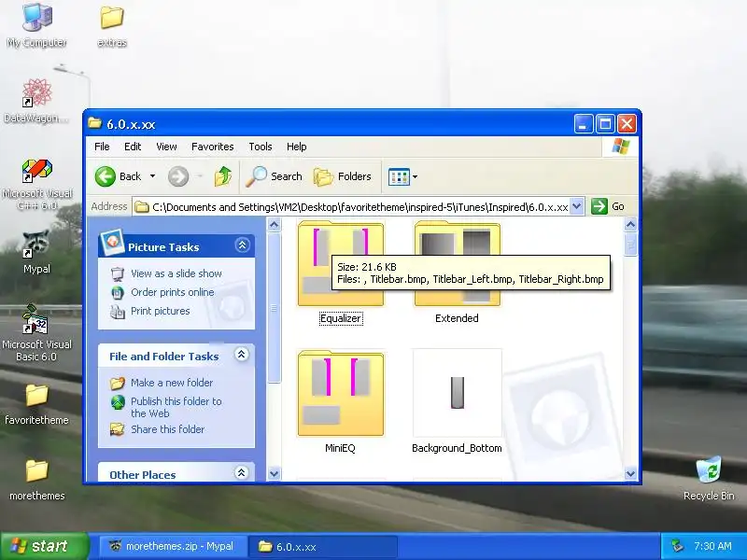
Task: Click the 7:30 AM tray clock
Action: coord(712,546)
